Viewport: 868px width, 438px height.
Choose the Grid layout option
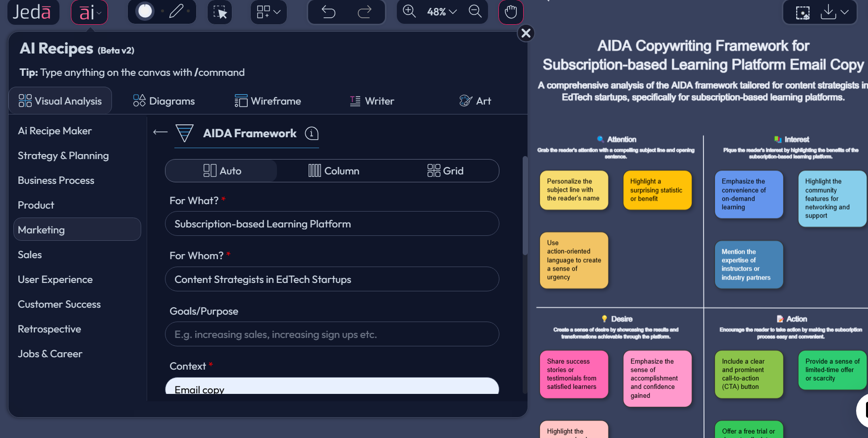[445, 170]
